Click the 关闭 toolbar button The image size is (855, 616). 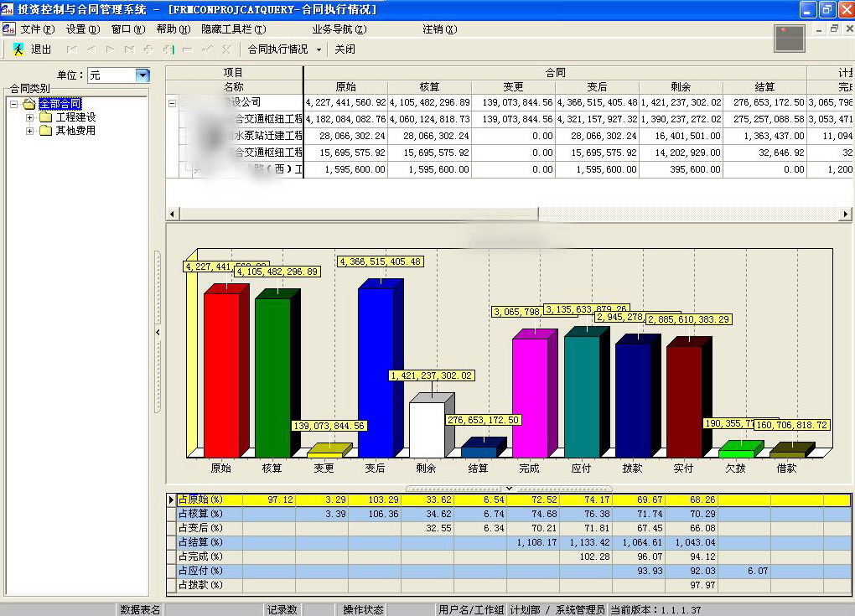345,49
